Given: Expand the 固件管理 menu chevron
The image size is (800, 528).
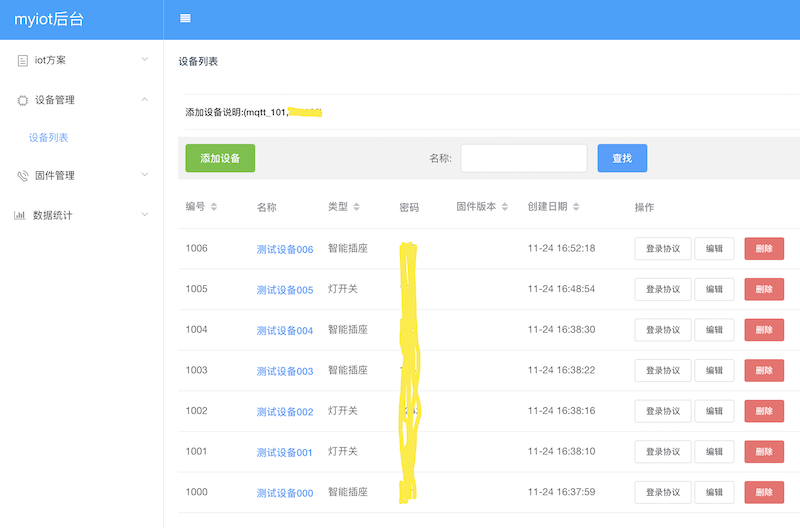Looking at the screenshot, I should [145, 175].
